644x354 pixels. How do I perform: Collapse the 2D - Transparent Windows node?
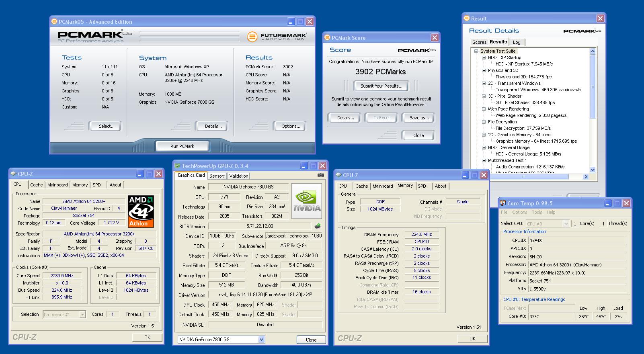(x=484, y=83)
